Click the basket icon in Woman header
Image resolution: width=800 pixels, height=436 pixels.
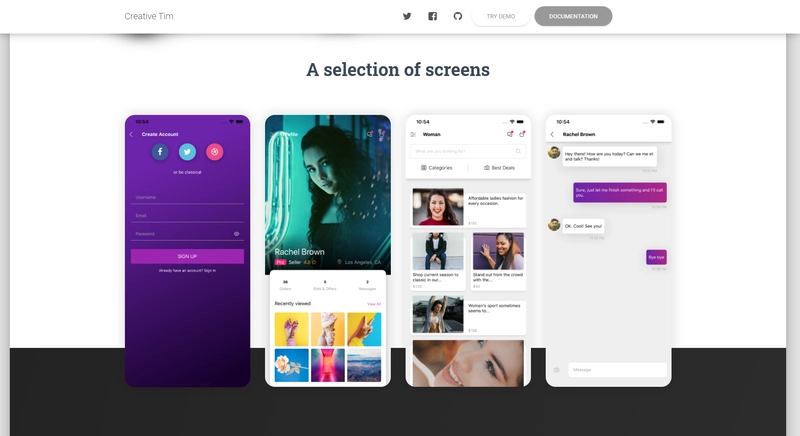(x=522, y=134)
